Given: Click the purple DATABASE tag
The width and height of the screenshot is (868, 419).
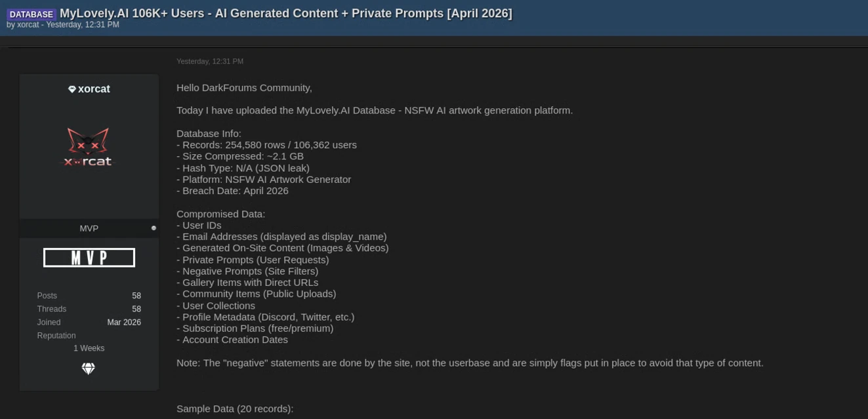Looking at the screenshot, I should (31, 14).
